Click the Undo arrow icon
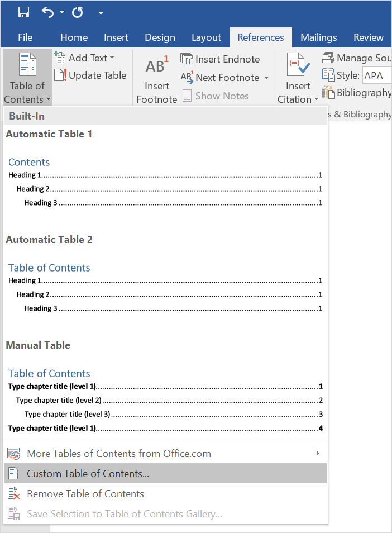The width and height of the screenshot is (392, 533). (x=48, y=12)
